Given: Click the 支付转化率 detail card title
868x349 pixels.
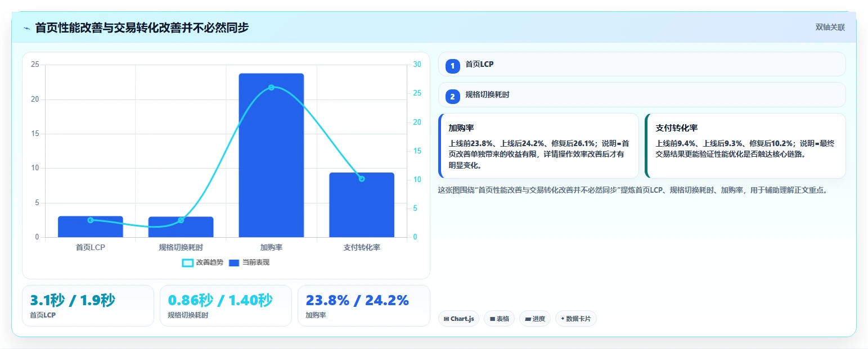Looking at the screenshot, I should click(677, 128).
